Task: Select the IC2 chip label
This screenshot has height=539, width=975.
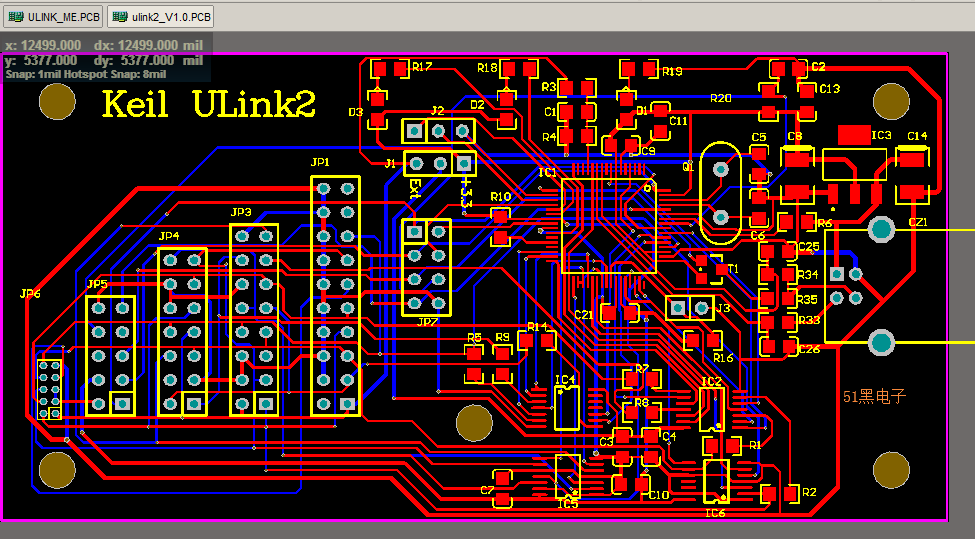Action: coord(711,381)
